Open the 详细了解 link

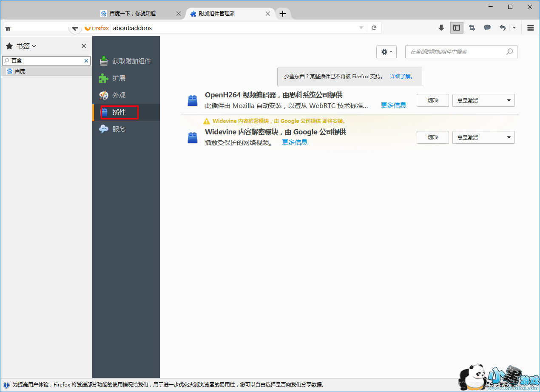(x=401, y=77)
